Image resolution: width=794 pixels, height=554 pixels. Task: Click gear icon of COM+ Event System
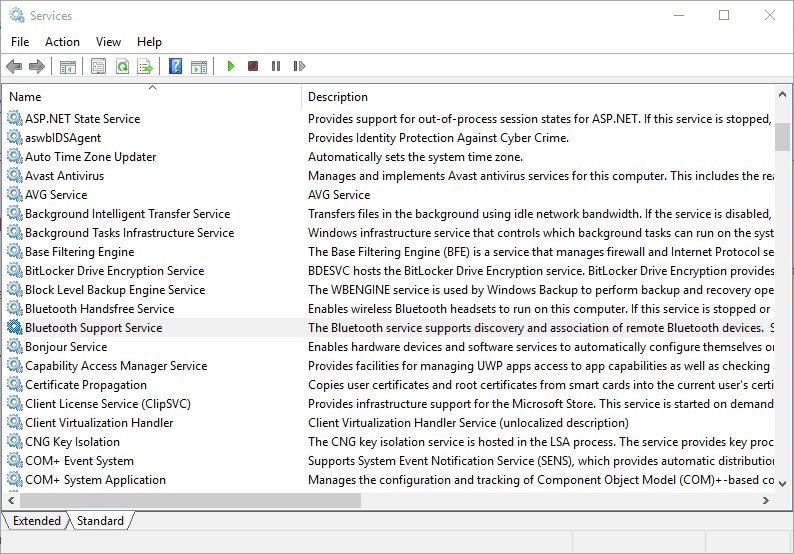[15, 460]
